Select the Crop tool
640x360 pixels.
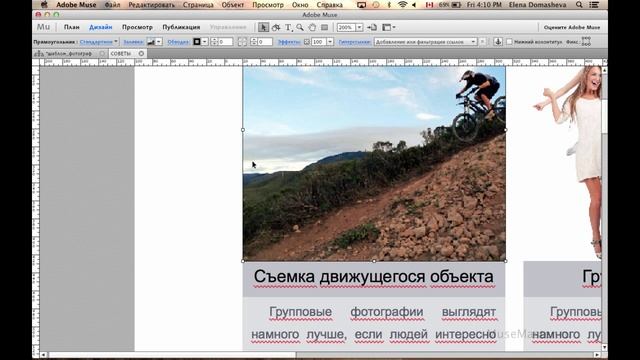coord(276,27)
